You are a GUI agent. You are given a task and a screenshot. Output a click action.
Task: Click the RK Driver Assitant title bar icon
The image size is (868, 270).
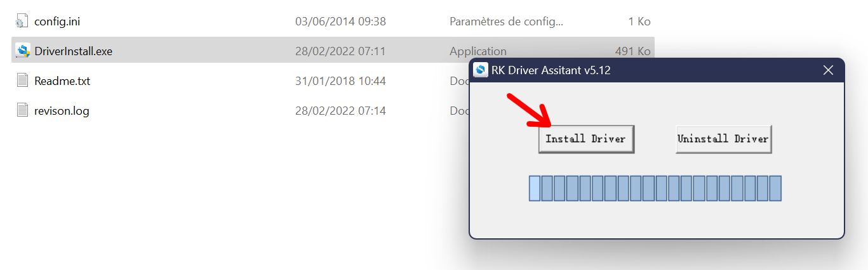[481, 70]
